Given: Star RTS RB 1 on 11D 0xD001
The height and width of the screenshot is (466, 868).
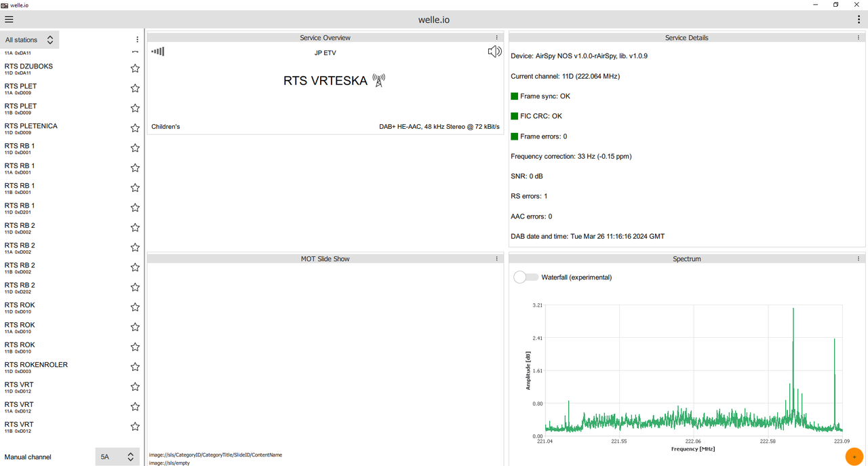Looking at the screenshot, I should click(135, 148).
